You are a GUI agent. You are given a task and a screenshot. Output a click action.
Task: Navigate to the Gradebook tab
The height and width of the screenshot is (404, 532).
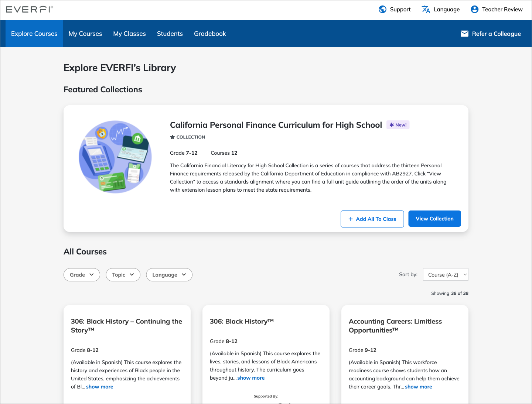point(210,34)
